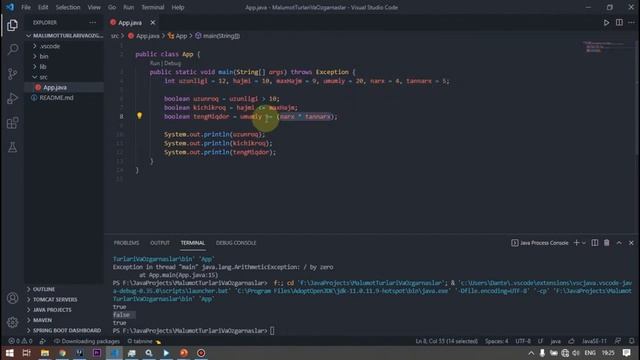
Task: Select the Terminal panel tab
Action: click(x=193, y=243)
